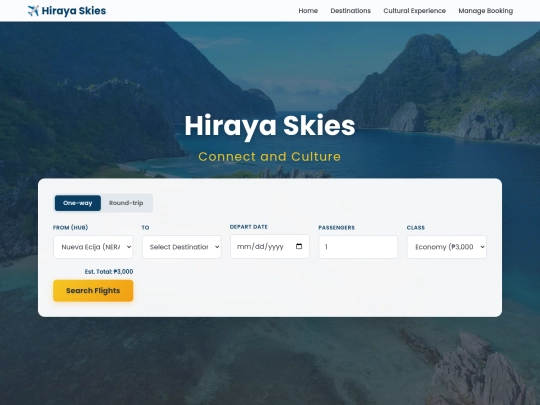540x405 pixels.
Task: Click the DEPART DATE label
Action: tap(249, 227)
